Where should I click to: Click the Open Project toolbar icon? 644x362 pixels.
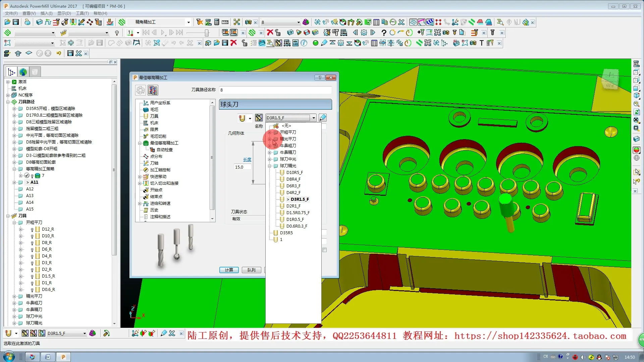click(7, 22)
